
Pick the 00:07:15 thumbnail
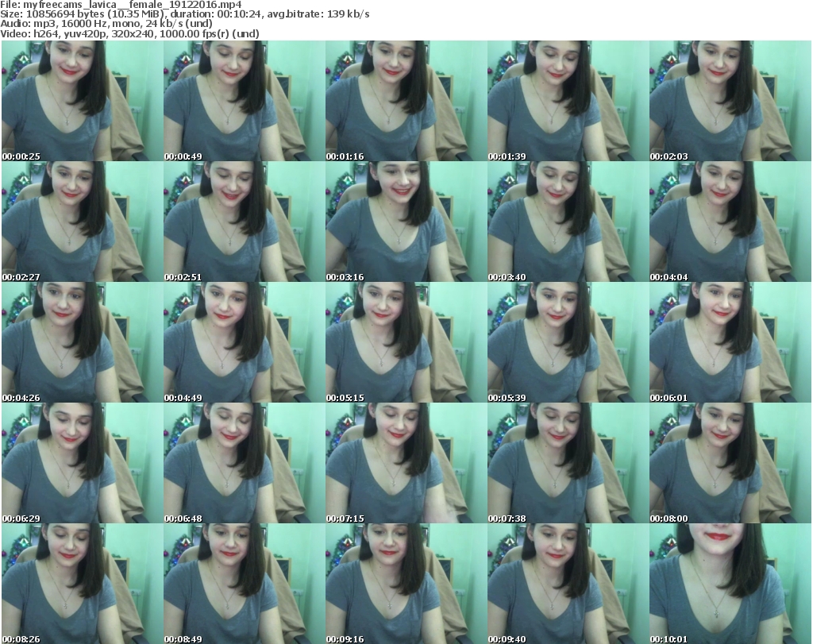[x=406, y=463]
